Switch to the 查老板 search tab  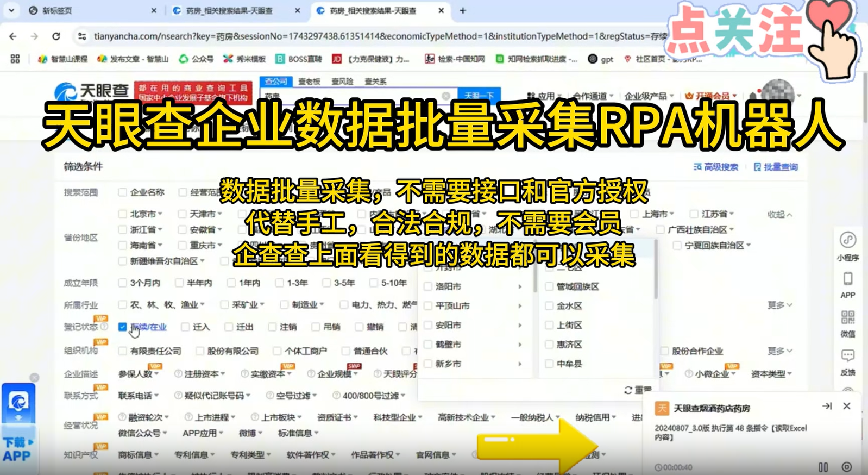pyautogui.click(x=309, y=81)
